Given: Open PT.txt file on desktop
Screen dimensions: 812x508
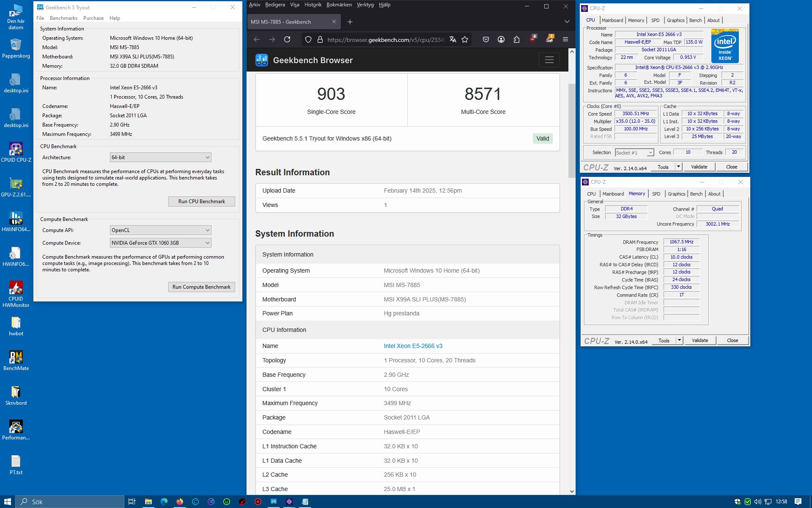Looking at the screenshot, I should point(16,465).
